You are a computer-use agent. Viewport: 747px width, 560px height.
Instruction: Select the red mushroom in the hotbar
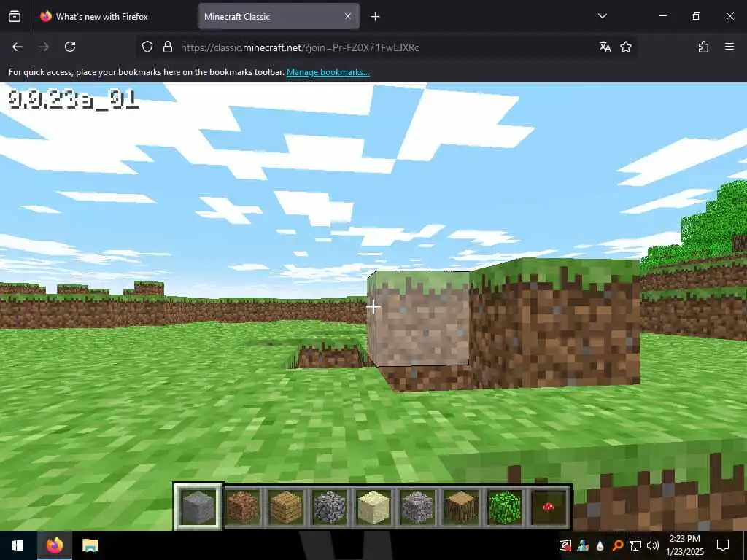(x=549, y=507)
